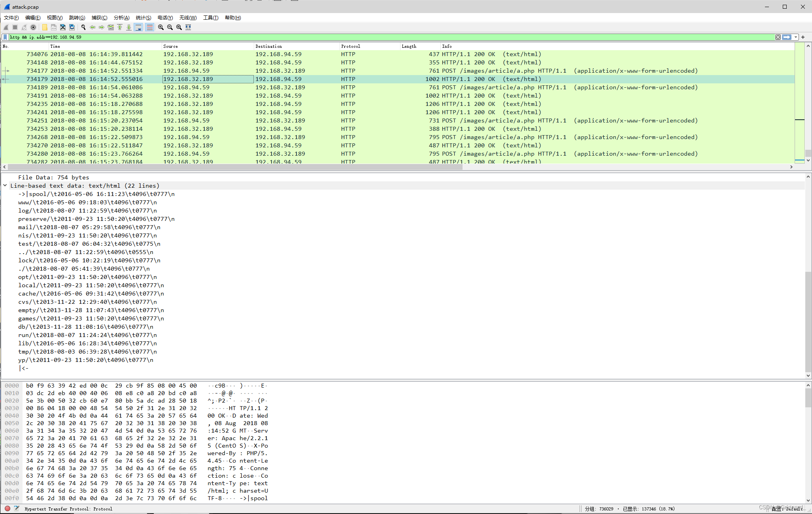The height and width of the screenshot is (514, 812).
Task: Select packet number 734251 row
Action: pyautogui.click(x=397, y=120)
